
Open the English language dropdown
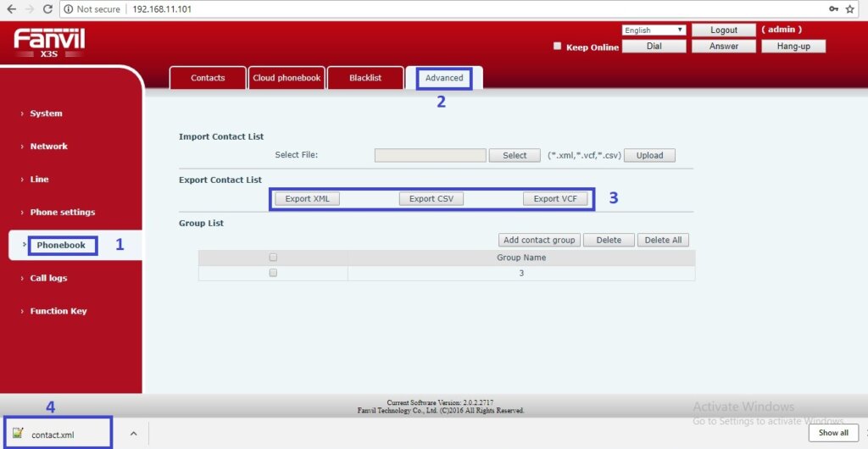tap(654, 30)
